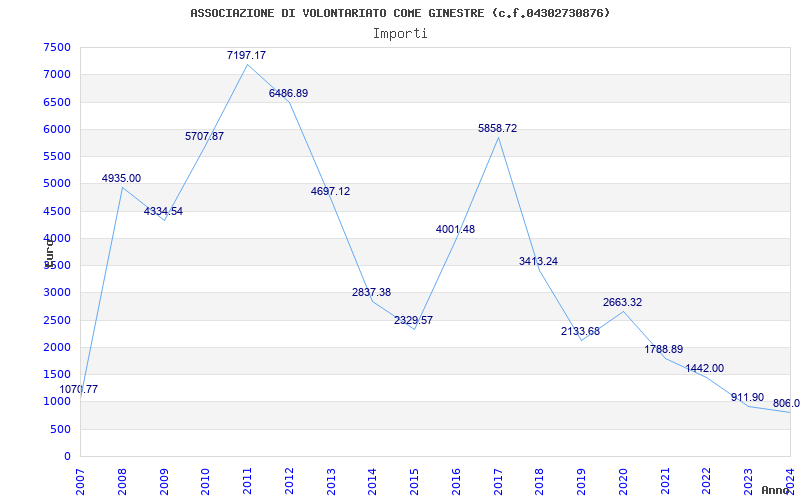800x500 pixels.
Task: Select data label 2663.32
Action: 622,303
